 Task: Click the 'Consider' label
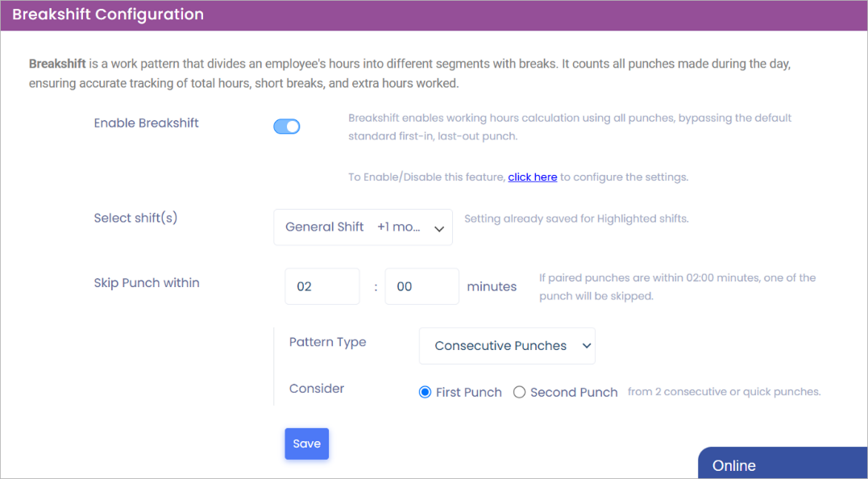[x=317, y=389]
